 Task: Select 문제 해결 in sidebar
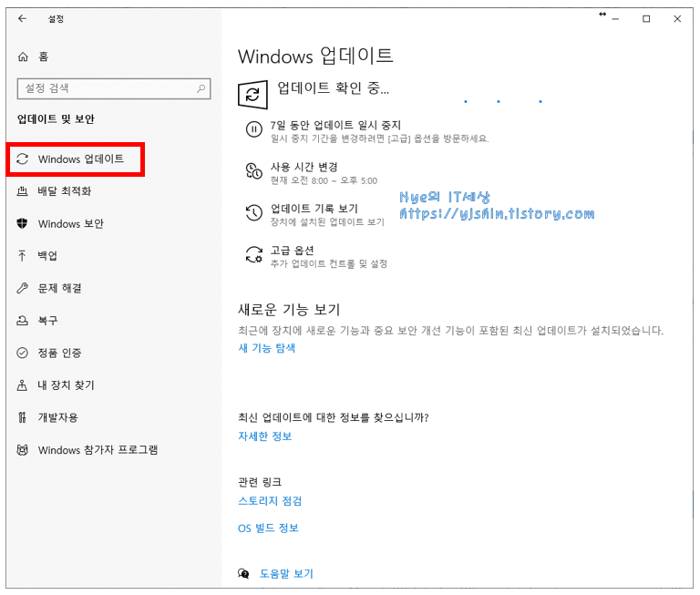click(x=59, y=288)
